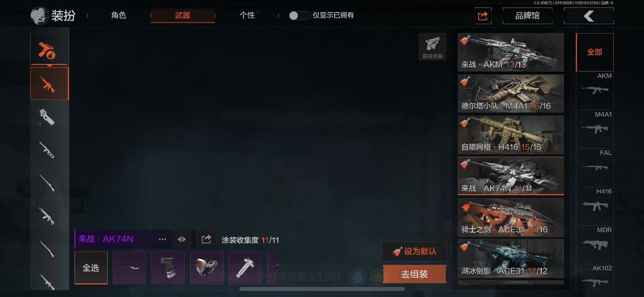Click the 设为默认 button
644x297 pixels.
click(415, 251)
